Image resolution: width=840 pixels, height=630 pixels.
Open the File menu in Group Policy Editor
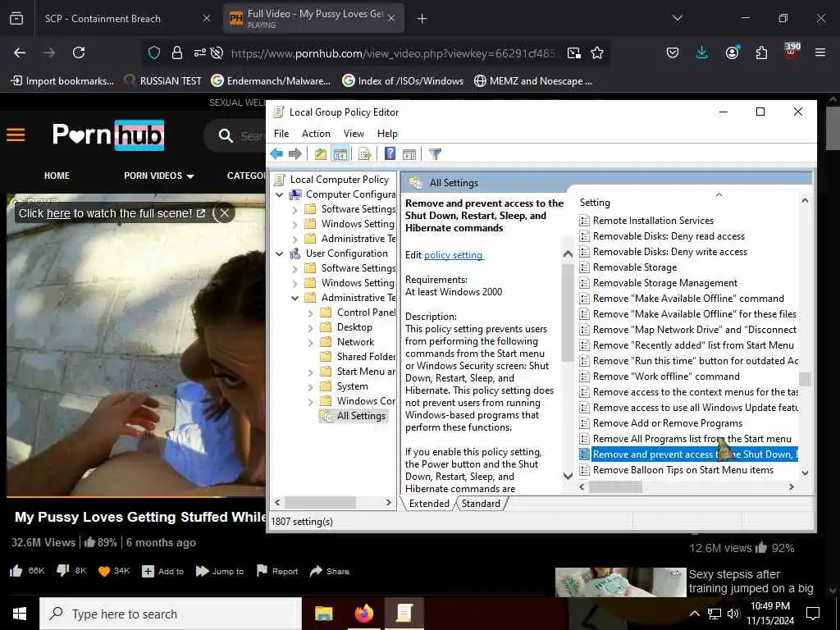(281, 134)
